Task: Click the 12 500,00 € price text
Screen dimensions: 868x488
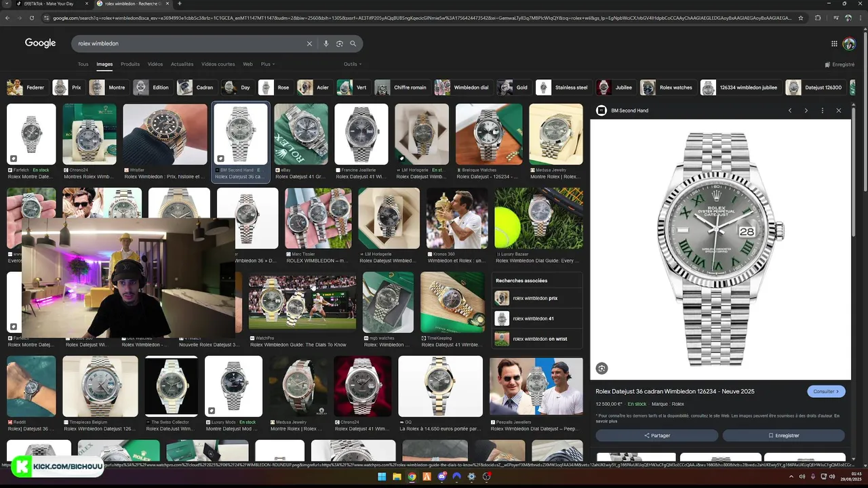Action: (609, 404)
